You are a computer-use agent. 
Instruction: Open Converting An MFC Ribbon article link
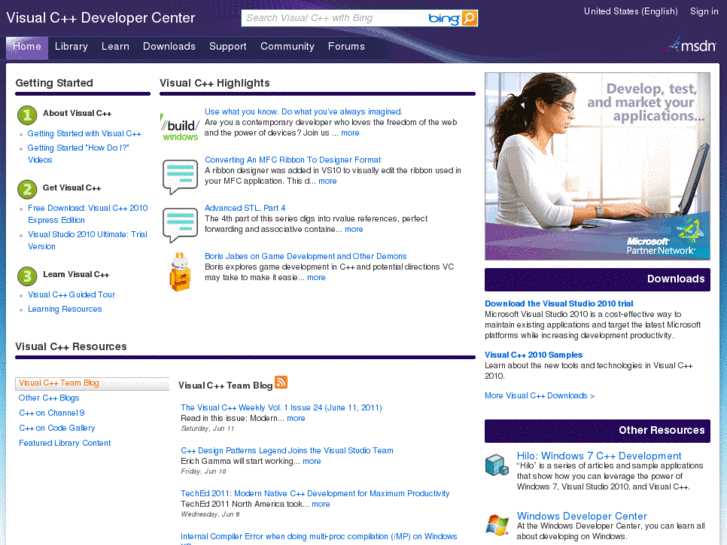[293, 160]
